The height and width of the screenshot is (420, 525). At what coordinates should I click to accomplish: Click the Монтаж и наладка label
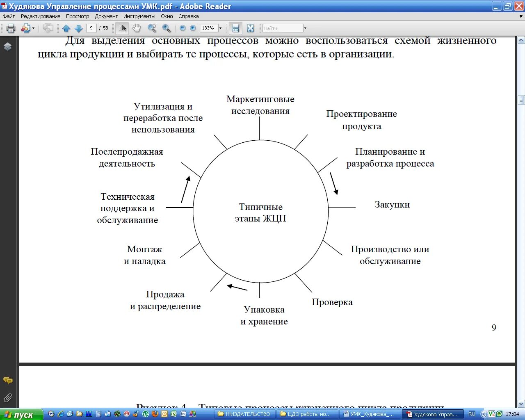coord(144,255)
